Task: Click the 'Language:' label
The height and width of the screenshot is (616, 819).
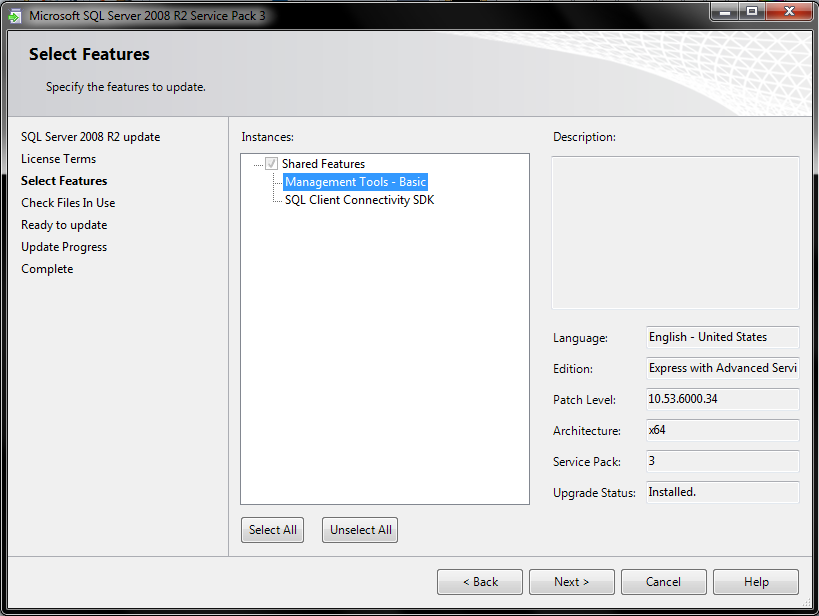Action: 580,338
